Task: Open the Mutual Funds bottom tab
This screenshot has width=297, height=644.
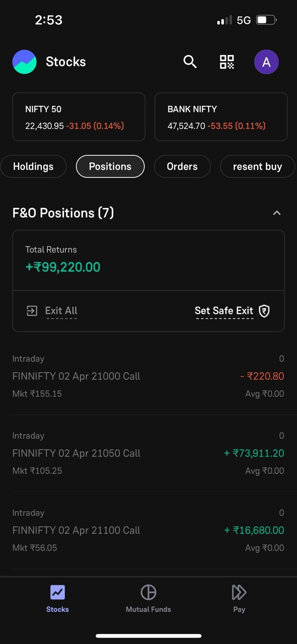Action: click(x=148, y=598)
